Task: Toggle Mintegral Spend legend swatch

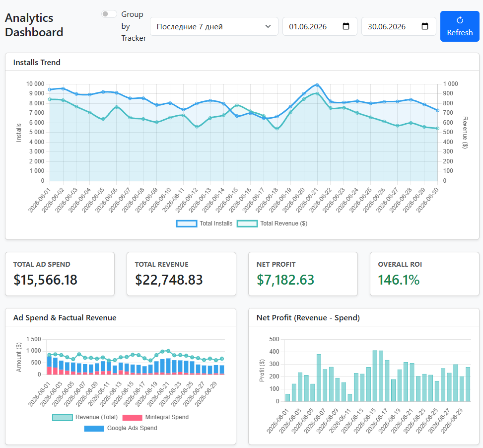Action: click(133, 418)
